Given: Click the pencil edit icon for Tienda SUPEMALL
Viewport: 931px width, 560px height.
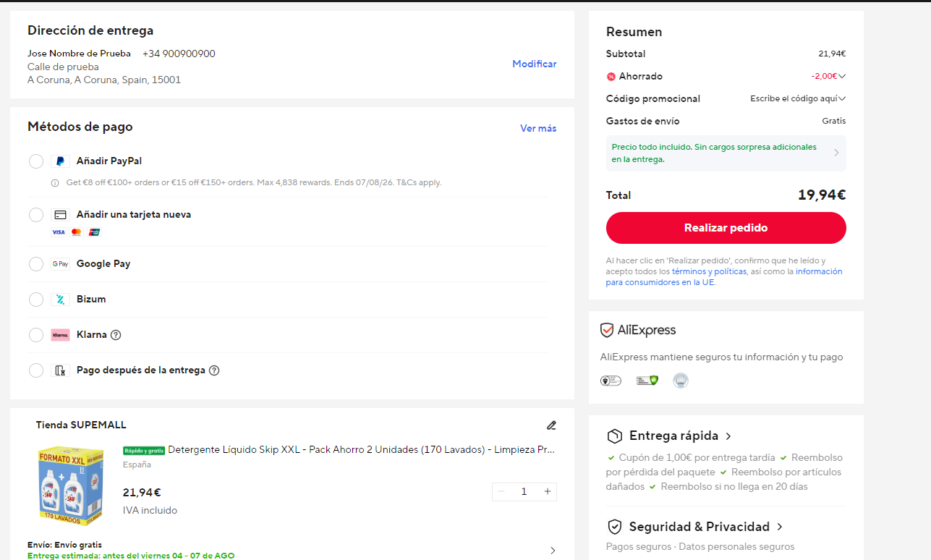Looking at the screenshot, I should pos(551,425).
